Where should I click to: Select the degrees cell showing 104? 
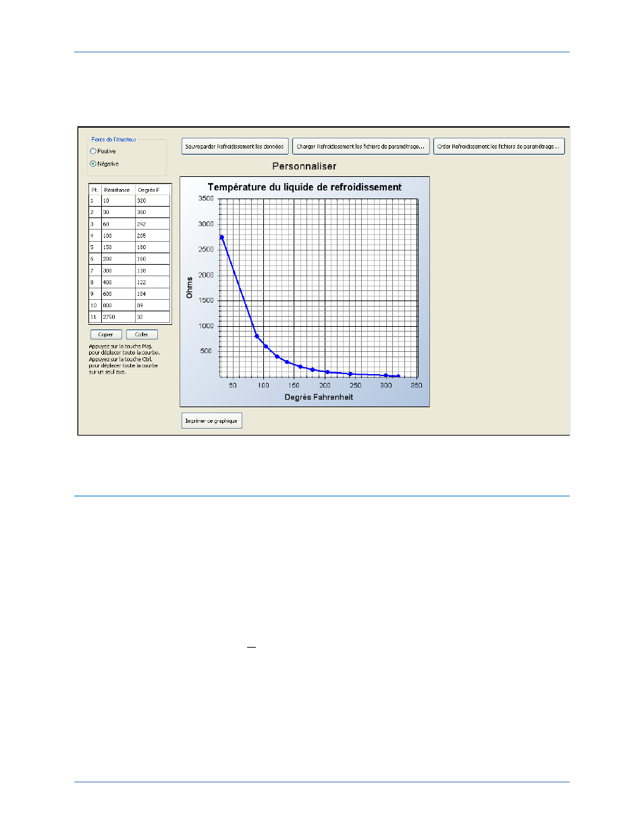(x=153, y=294)
